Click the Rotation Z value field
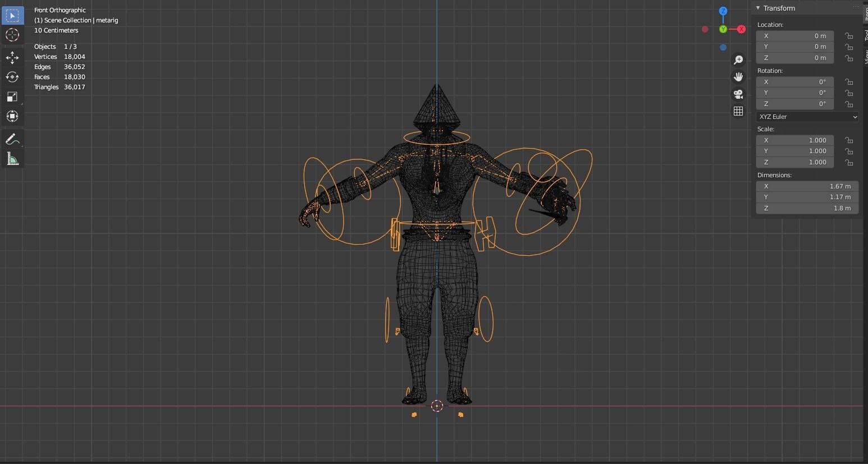868x464 pixels. tap(794, 104)
